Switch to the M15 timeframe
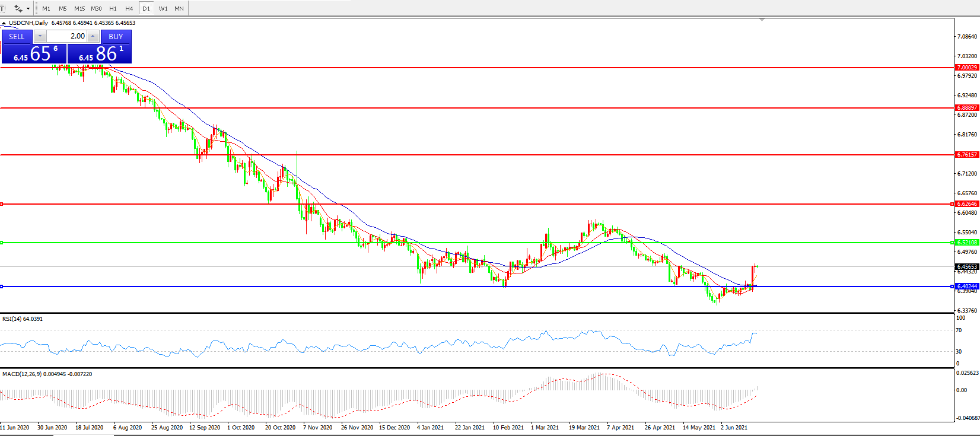This screenshot has height=436, width=980. click(79, 8)
